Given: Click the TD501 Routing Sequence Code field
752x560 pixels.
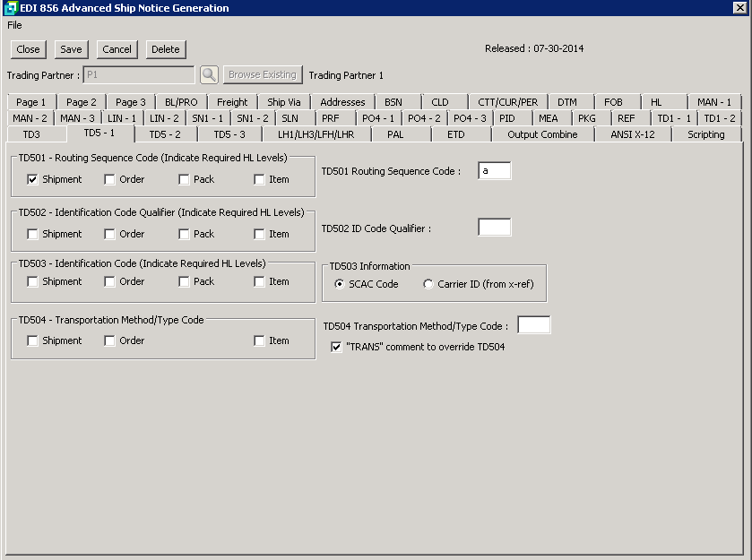Looking at the screenshot, I should 494,171.
